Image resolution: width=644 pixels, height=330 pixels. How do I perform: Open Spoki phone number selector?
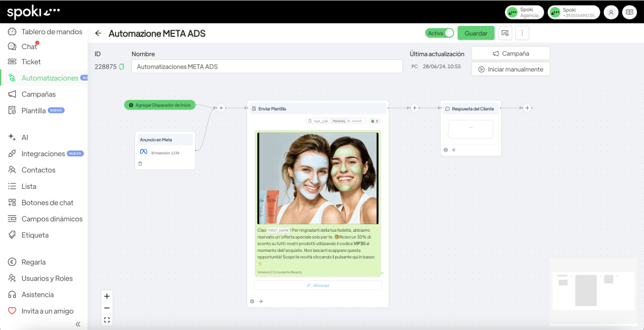pyautogui.click(x=574, y=13)
